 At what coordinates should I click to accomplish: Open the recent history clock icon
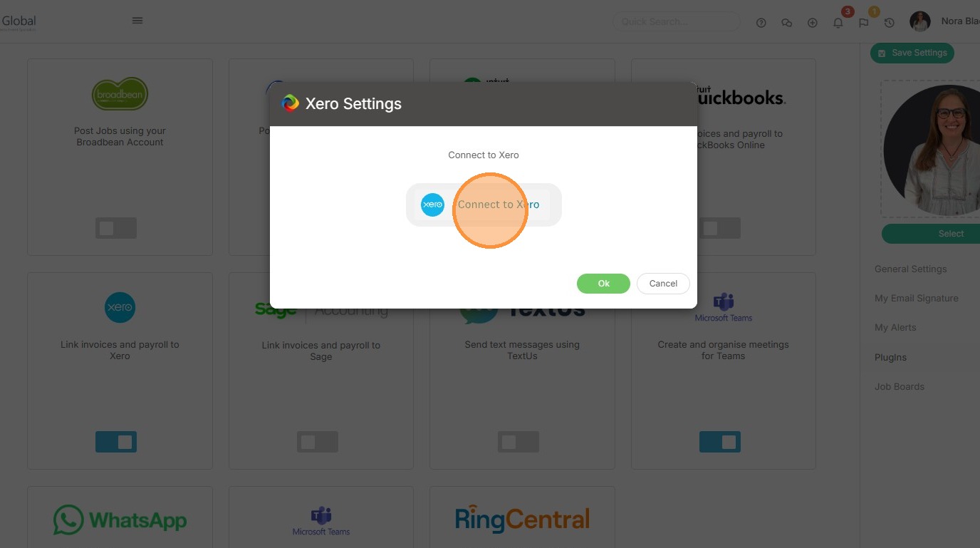click(x=890, y=23)
